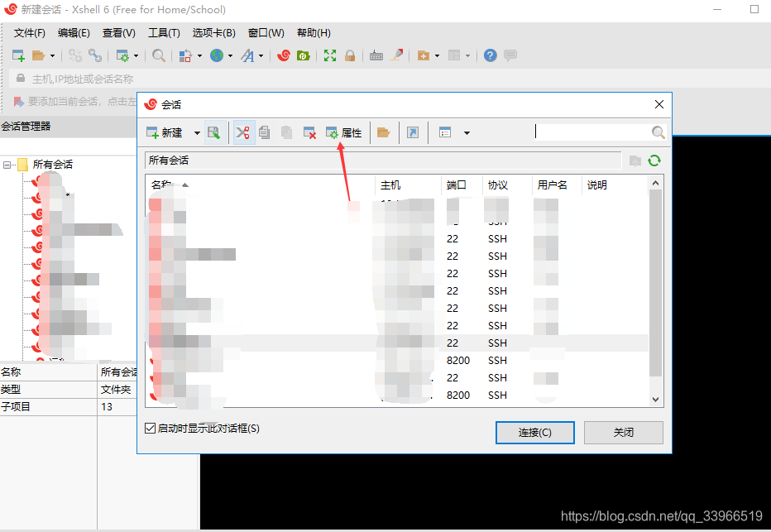Click the session list scroll up arrow
This screenshot has height=532, width=771.
click(x=655, y=183)
